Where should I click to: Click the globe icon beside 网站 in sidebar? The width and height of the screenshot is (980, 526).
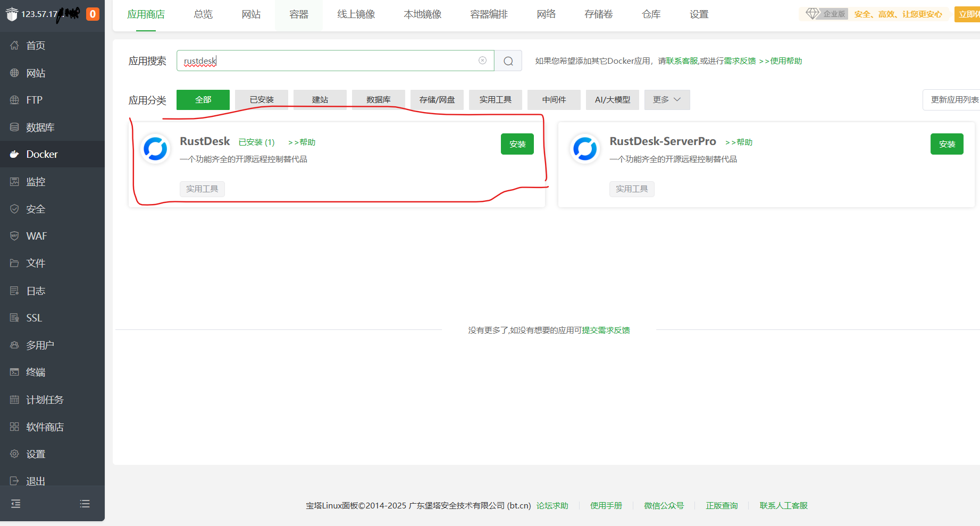(14, 73)
